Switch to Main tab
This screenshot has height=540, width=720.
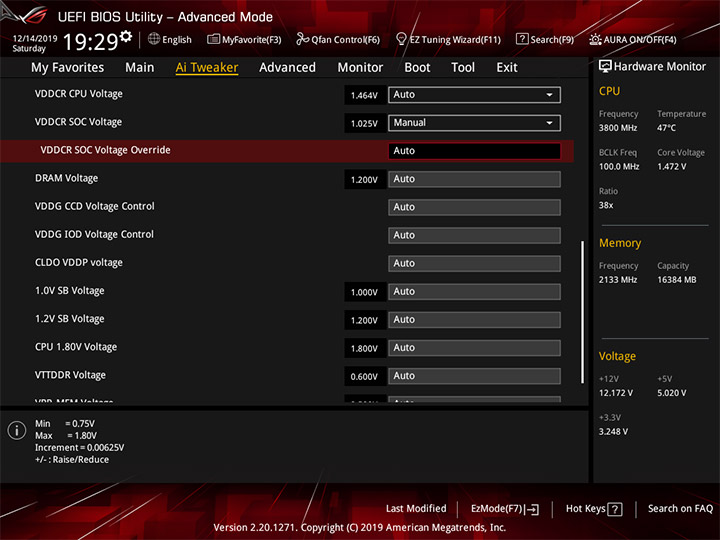tap(140, 68)
